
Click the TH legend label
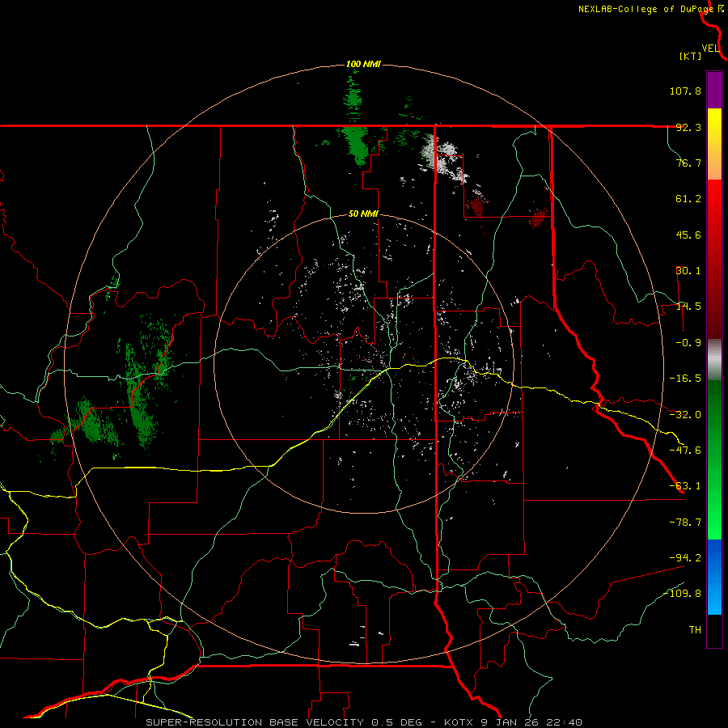point(695,630)
